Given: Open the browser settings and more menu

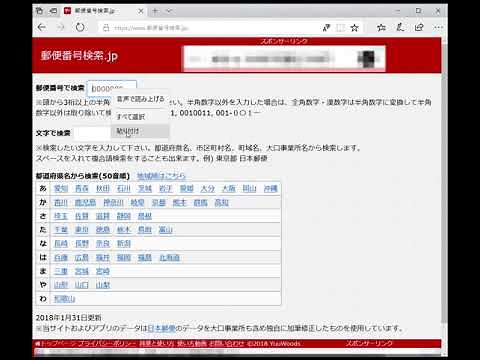Looking at the screenshot, I should tap(438, 28).
